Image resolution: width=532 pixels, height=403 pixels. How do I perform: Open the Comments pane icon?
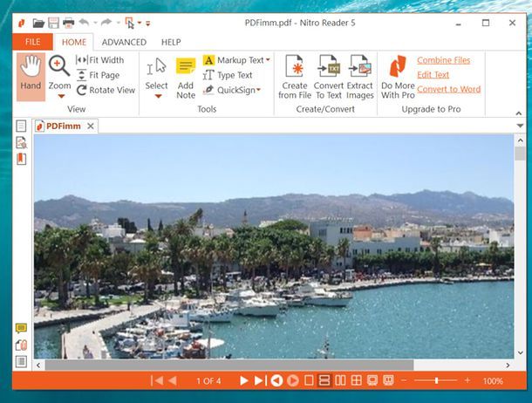pos(21,329)
